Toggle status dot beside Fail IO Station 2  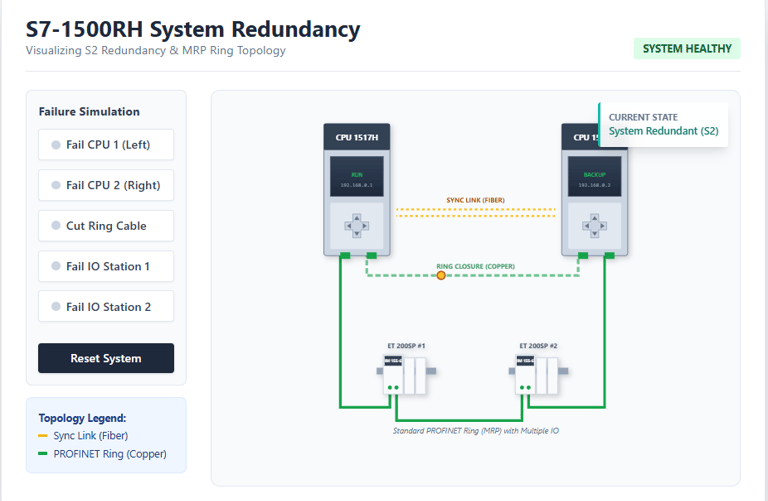pyautogui.click(x=56, y=307)
